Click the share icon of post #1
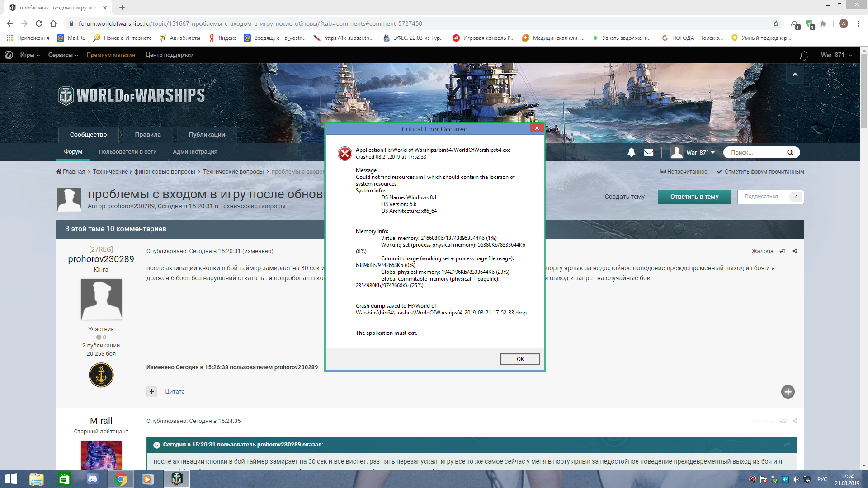Screen dimensions: 868x488 [795, 251]
